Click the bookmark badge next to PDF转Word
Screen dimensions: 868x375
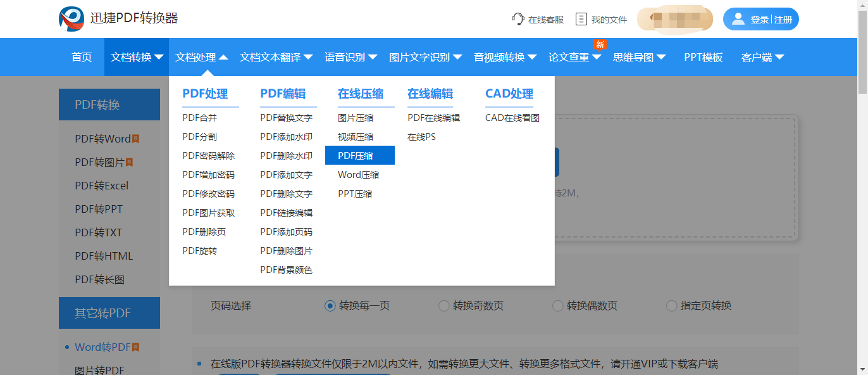tap(135, 139)
